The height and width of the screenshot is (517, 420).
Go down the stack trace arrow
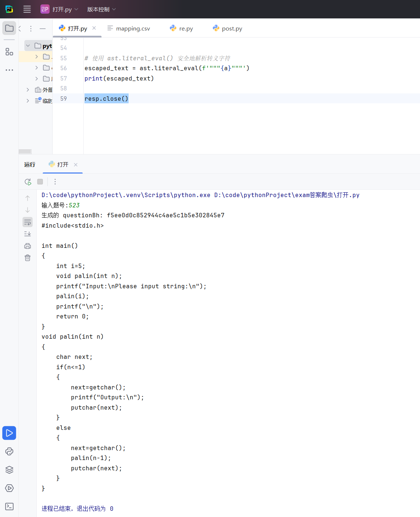click(28, 210)
